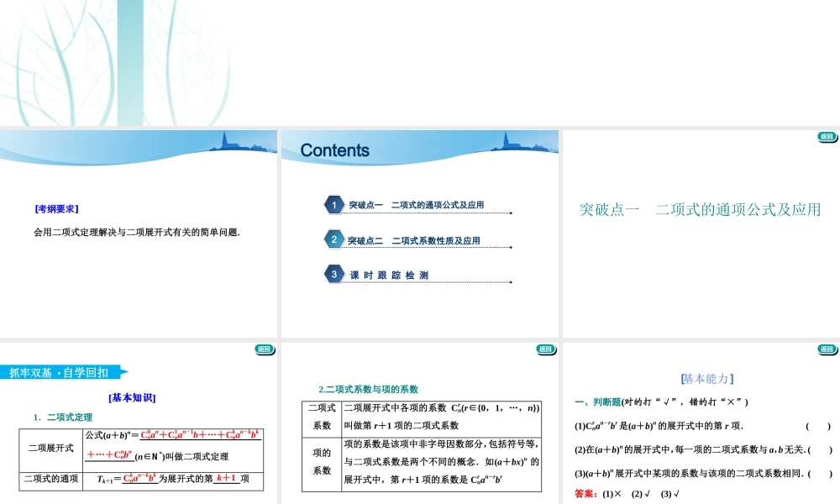Open the 课时跟踪检测 entry
The image size is (840, 504).
390,274
